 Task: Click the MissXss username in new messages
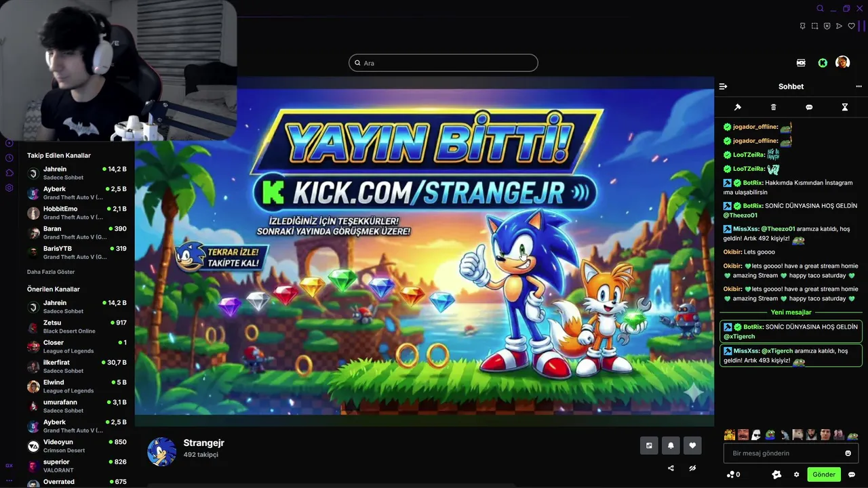[x=747, y=351]
